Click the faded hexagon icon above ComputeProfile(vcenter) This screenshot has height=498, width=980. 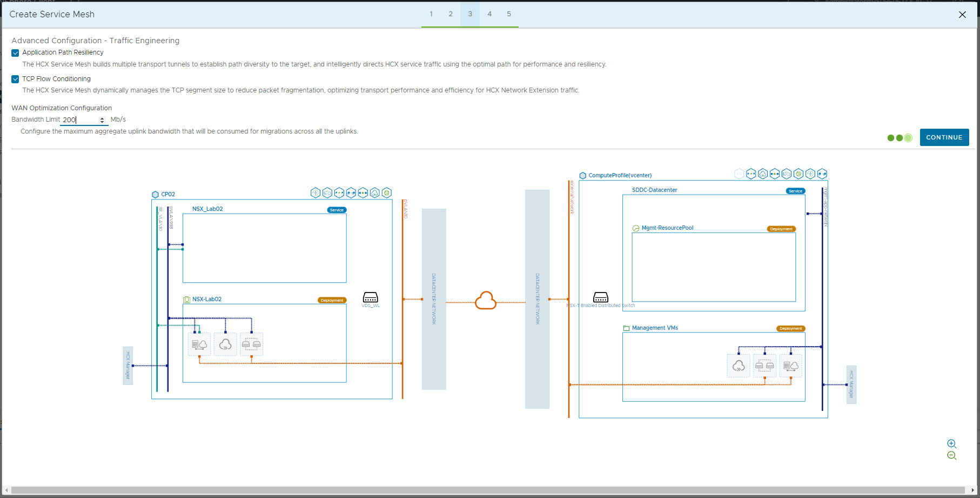(739, 174)
